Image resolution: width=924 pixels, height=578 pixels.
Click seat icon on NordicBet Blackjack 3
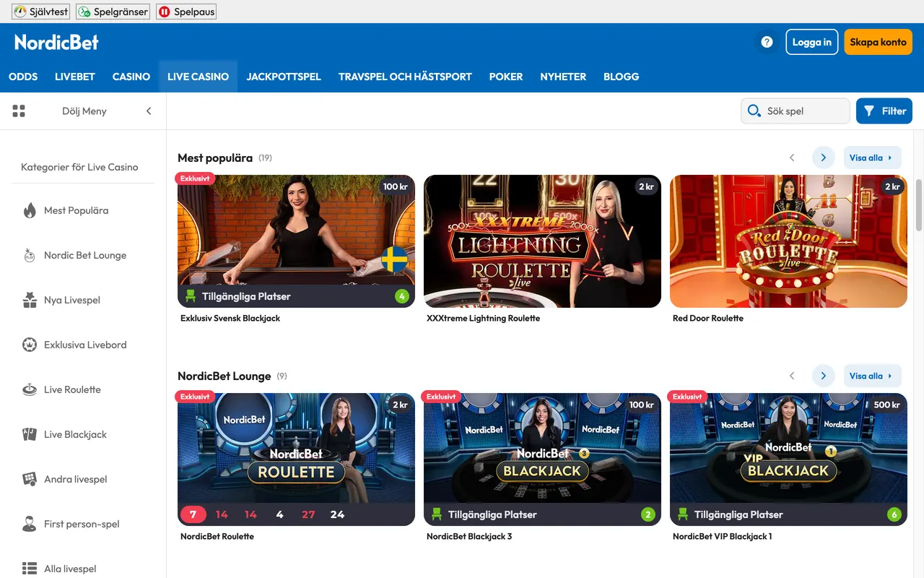click(437, 514)
